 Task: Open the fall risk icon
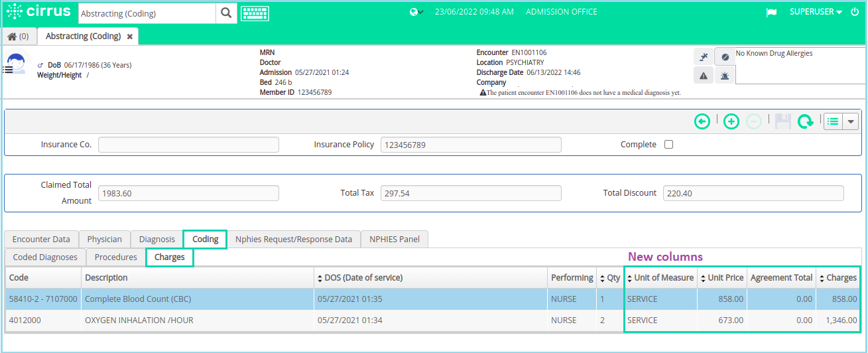704,57
